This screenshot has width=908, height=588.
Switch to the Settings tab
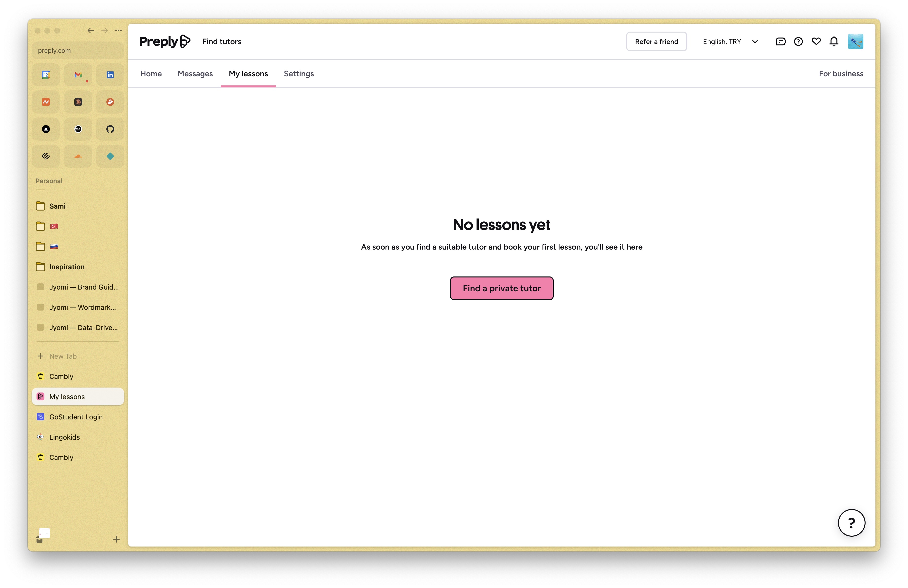coord(299,74)
